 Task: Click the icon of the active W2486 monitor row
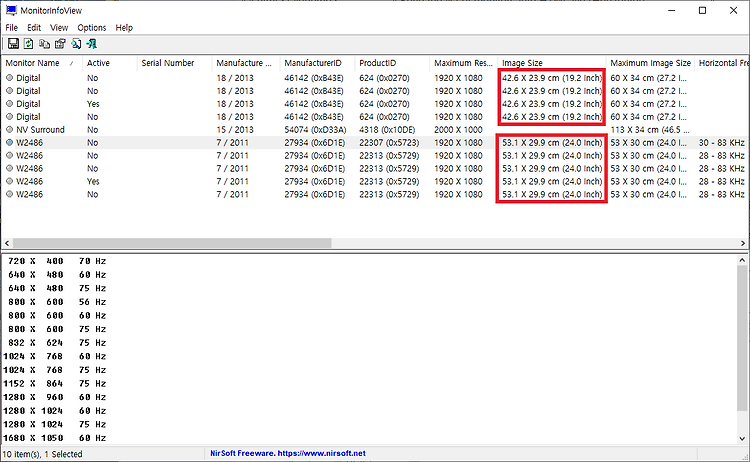10,181
